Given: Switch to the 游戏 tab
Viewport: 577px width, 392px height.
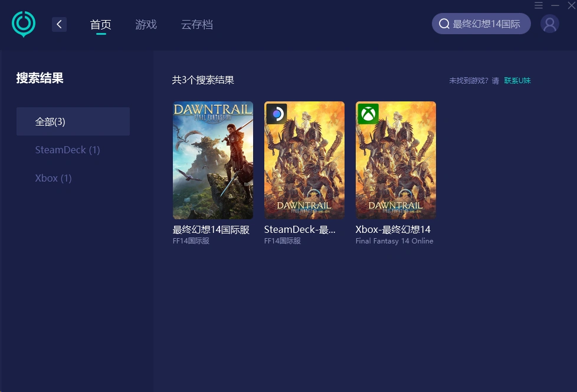Looking at the screenshot, I should (146, 25).
